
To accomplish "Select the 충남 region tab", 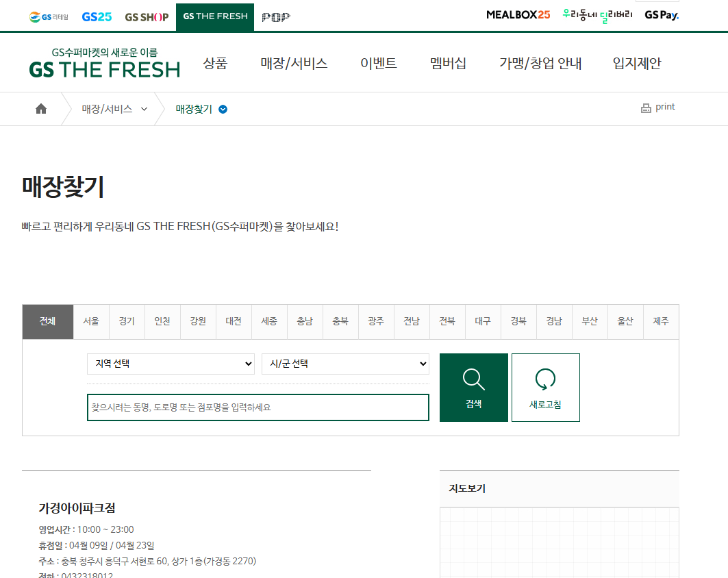I will point(305,321).
